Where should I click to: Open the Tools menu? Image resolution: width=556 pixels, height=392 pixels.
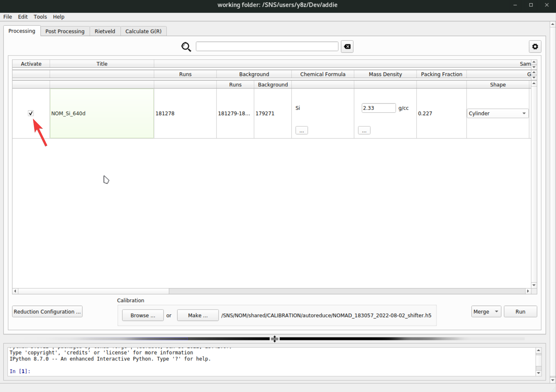point(40,17)
